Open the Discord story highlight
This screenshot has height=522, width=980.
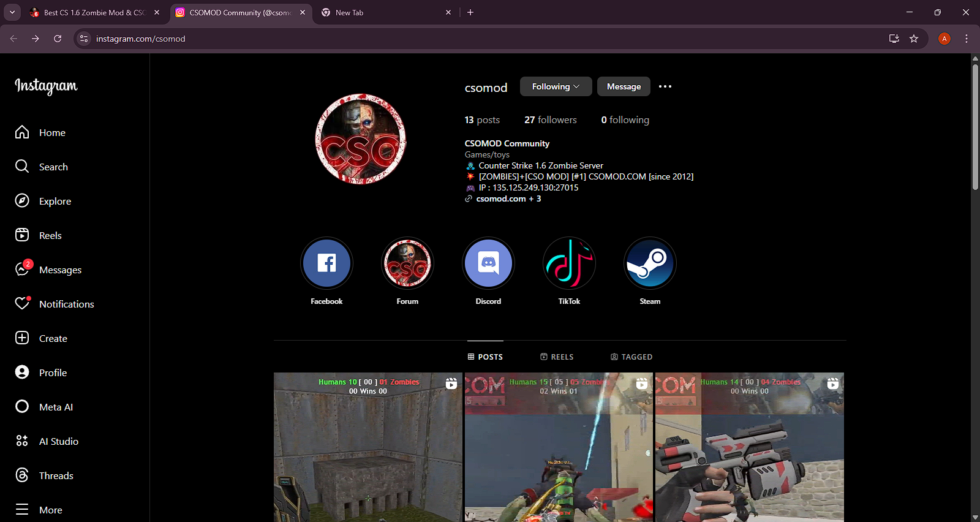(488, 263)
